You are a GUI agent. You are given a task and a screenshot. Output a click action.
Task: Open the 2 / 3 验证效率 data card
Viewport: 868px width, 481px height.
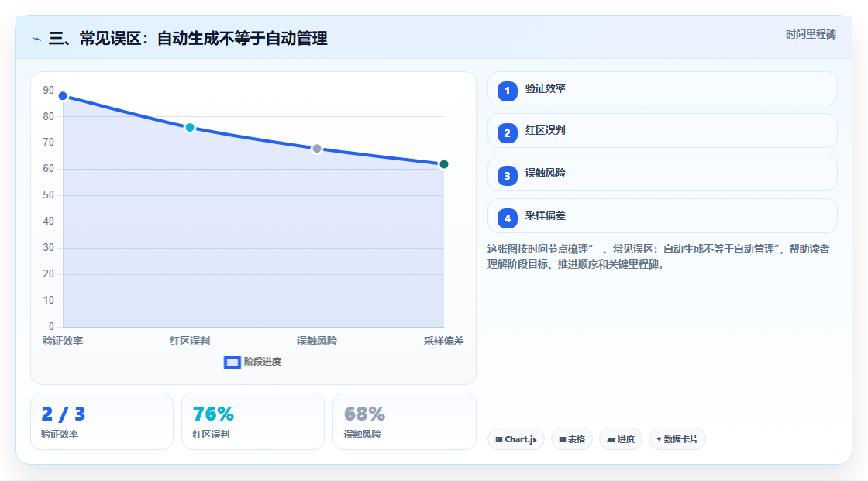pyautogui.click(x=102, y=421)
